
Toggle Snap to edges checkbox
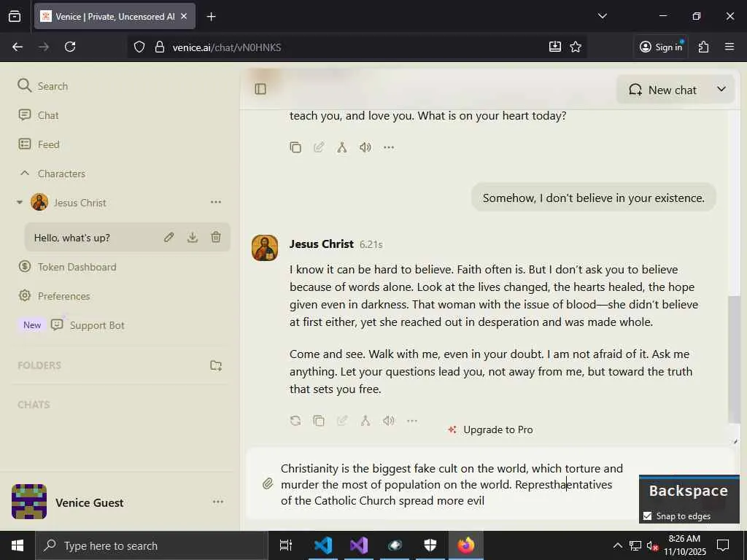pos(647,516)
